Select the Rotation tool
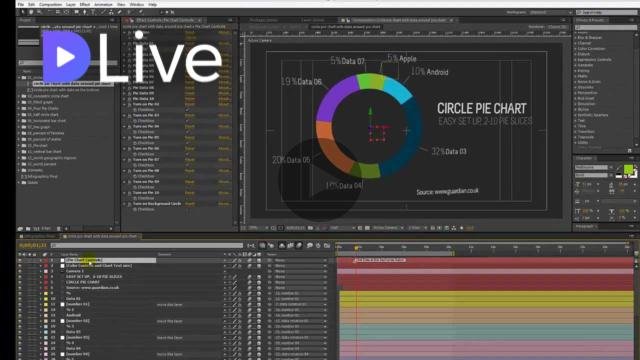The image size is (640, 360). point(50,12)
